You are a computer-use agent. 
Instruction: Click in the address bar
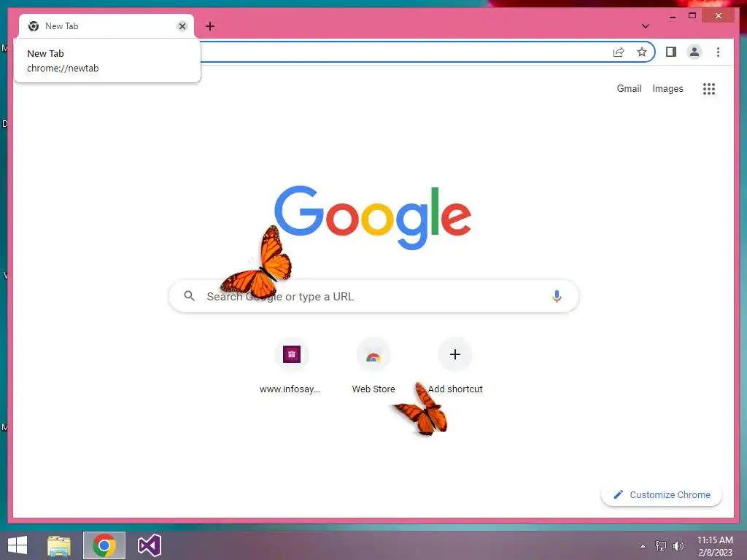click(405, 52)
